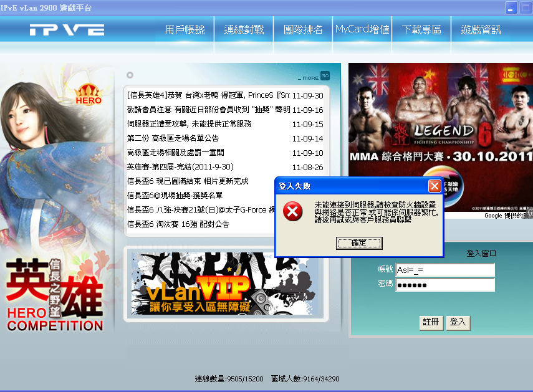Open the MyCard增值 menu
The height and width of the screenshot is (392, 533).
point(362,29)
